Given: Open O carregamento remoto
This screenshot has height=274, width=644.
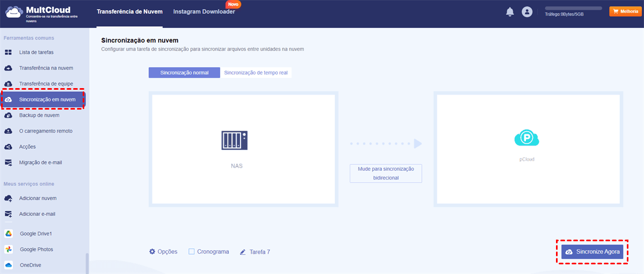Looking at the screenshot, I should click(x=46, y=131).
